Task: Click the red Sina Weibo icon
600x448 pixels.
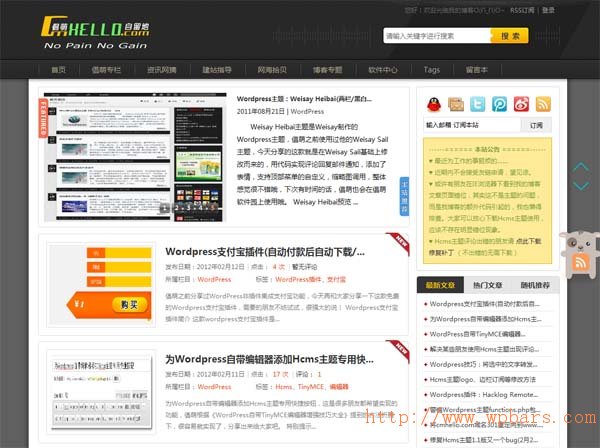Action: [x=521, y=104]
